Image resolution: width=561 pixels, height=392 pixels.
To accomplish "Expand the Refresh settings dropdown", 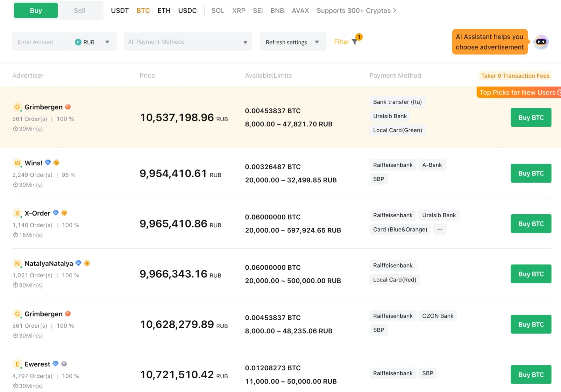I will (x=317, y=42).
